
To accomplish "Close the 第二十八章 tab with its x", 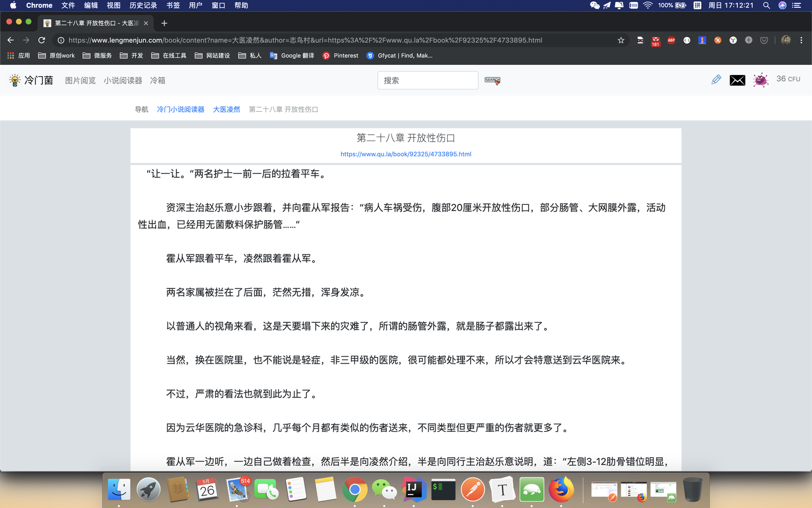I will pos(145,23).
